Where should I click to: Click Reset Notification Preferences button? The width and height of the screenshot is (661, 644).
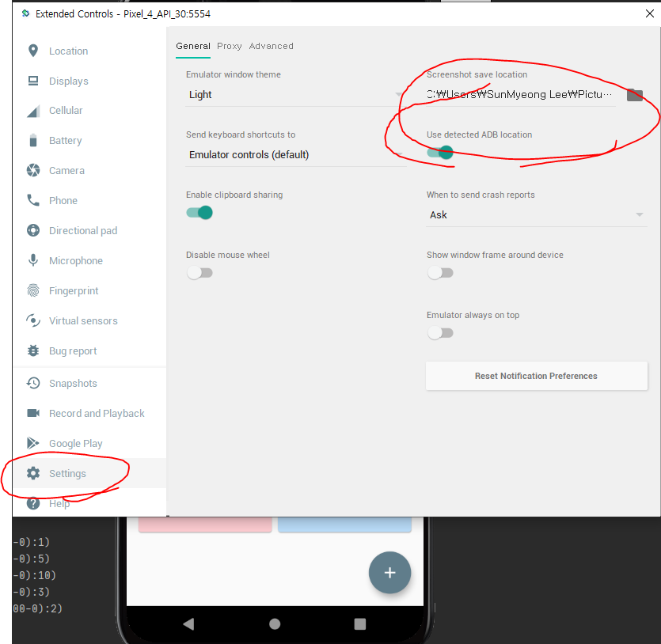tap(536, 376)
